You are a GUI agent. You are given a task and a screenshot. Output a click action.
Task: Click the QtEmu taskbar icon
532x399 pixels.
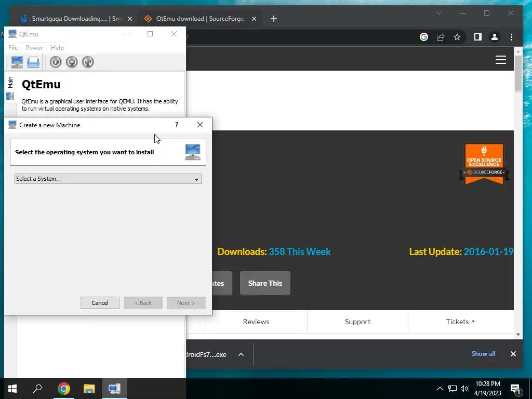click(114, 389)
